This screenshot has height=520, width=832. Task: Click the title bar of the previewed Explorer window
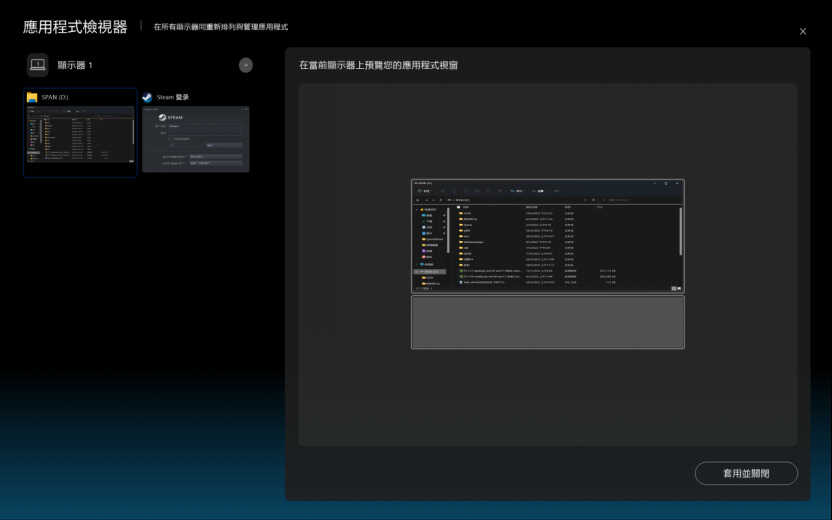coord(530,183)
